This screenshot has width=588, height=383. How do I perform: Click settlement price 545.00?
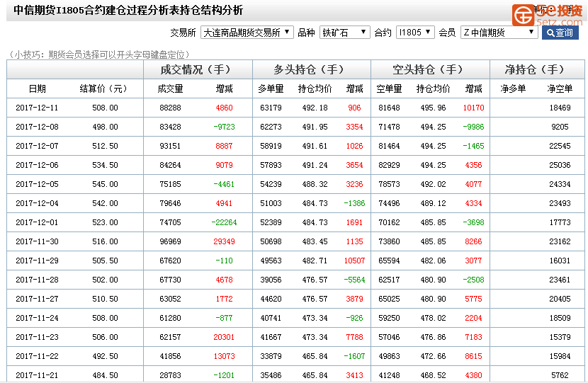click(105, 184)
